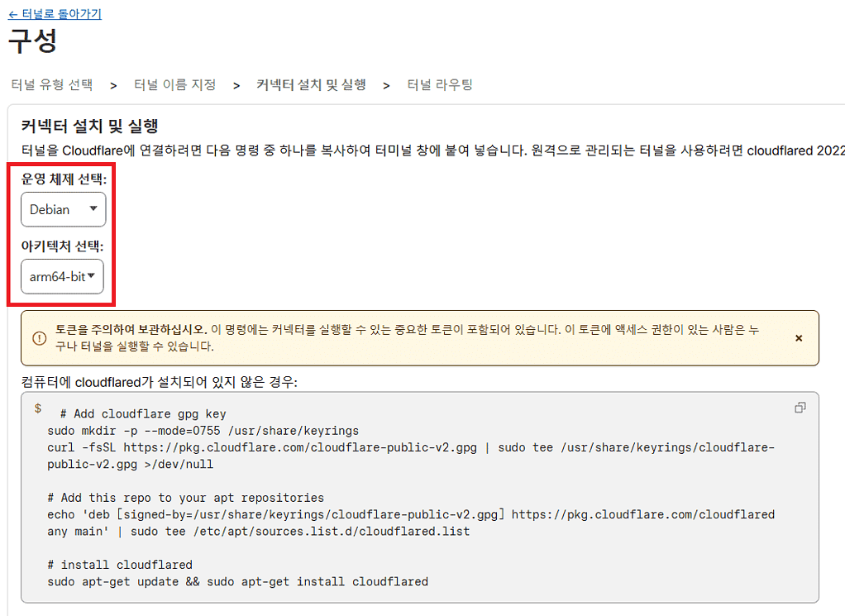Go to 터널 이름 지정 step
Image resolution: width=845 pixels, height=616 pixels.
click(x=174, y=84)
